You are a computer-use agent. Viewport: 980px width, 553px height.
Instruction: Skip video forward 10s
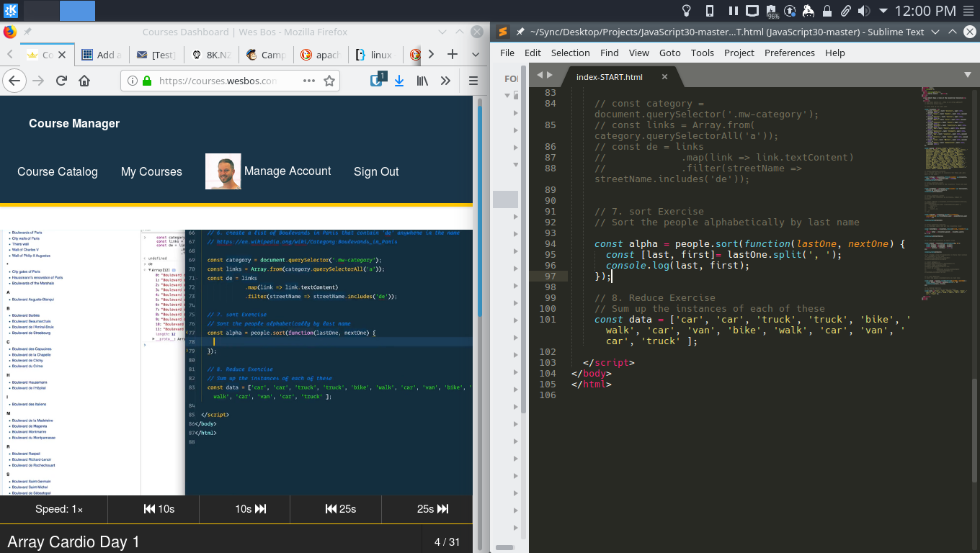pyautogui.click(x=251, y=508)
